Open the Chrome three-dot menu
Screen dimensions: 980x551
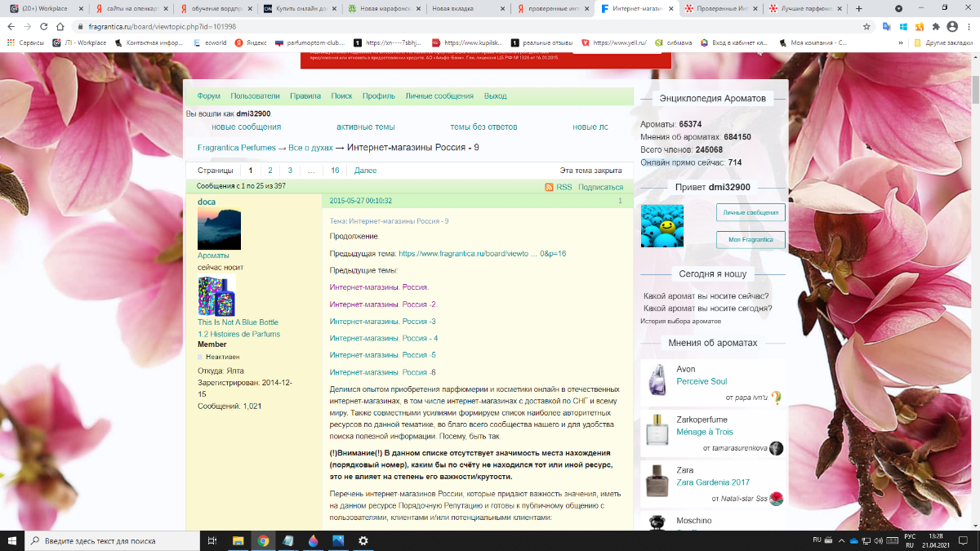click(968, 26)
